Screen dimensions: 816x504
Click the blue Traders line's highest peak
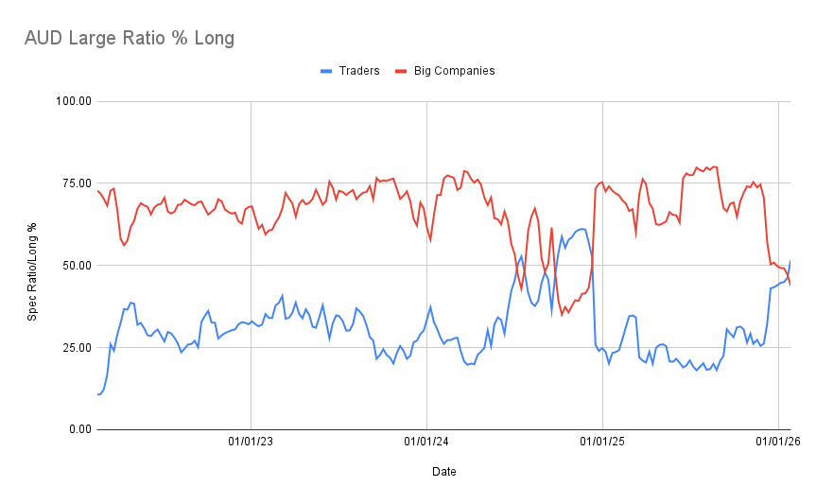coord(582,229)
